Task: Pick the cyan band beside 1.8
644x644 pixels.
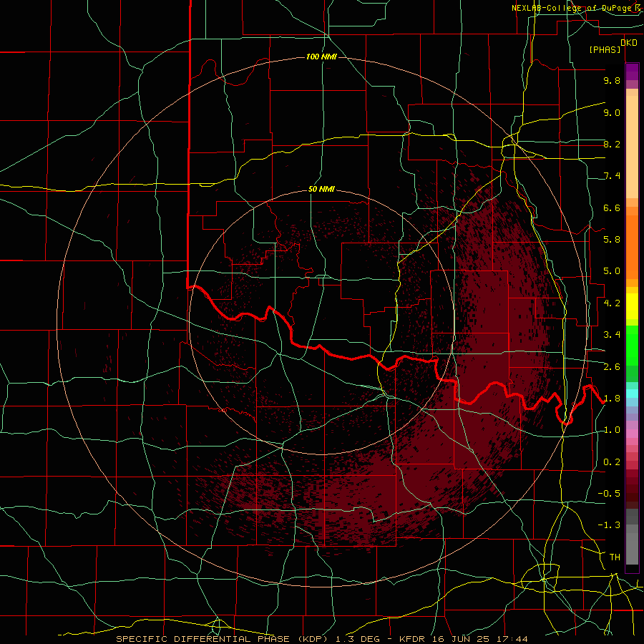Action: pyautogui.click(x=632, y=394)
